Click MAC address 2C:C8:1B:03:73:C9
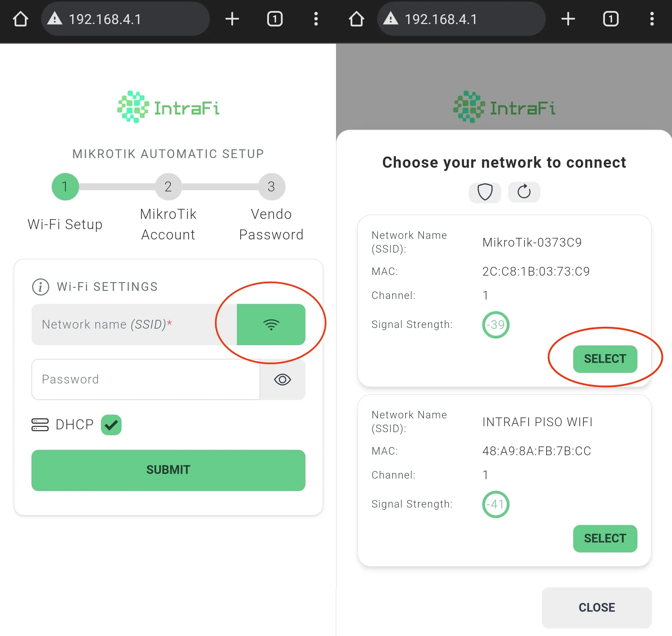The height and width of the screenshot is (636, 672). pos(536,272)
